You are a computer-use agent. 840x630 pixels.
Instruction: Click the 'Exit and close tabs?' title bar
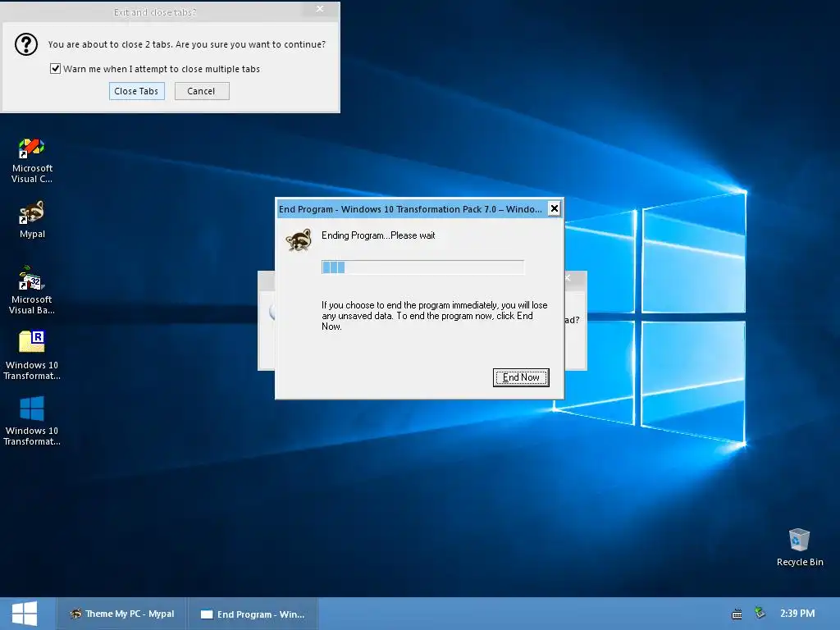pyautogui.click(x=155, y=11)
